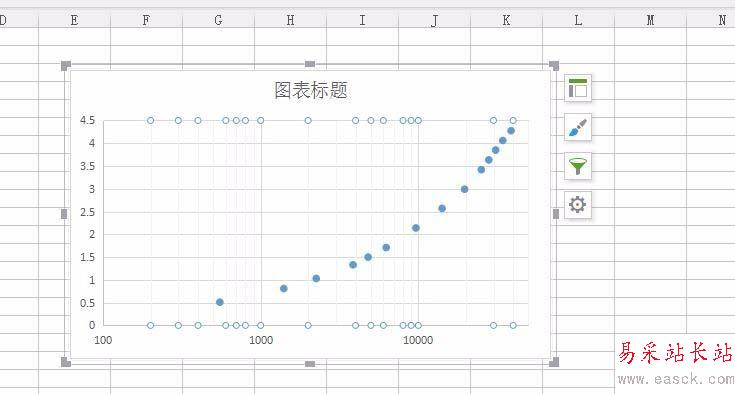Select the data point at value 0.5
This screenshot has width=735, height=394.
[220, 302]
